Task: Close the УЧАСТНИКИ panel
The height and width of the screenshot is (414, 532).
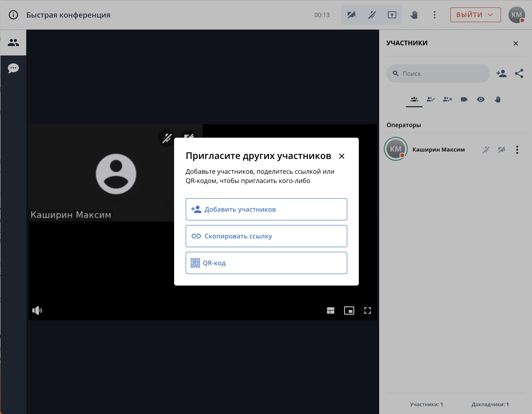Action: click(516, 43)
